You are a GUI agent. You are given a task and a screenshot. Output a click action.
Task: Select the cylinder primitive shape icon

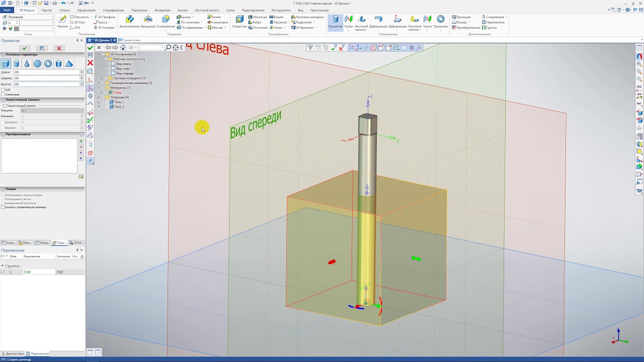point(16,64)
